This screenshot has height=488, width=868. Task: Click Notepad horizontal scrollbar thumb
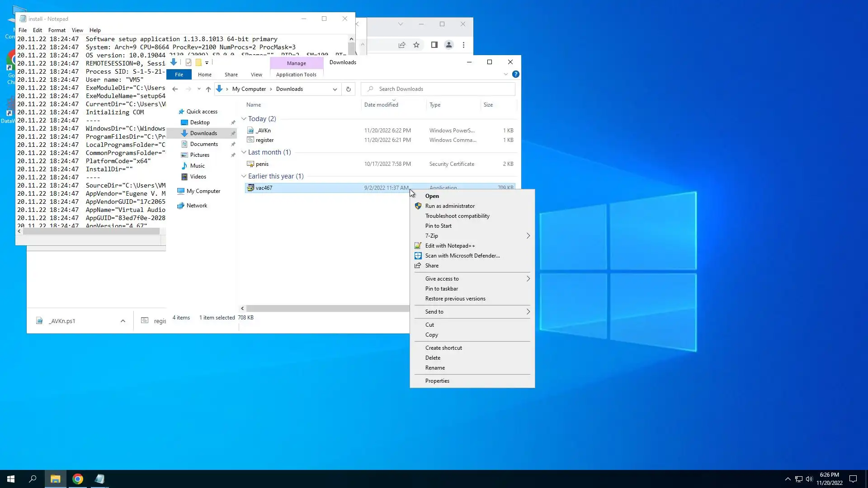coord(90,231)
